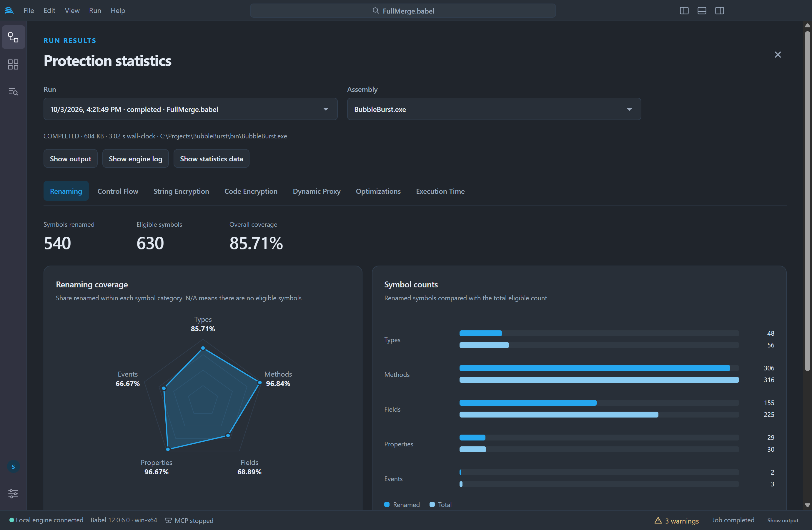Open the Run menu
This screenshot has height=530, width=812.
click(x=95, y=11)
